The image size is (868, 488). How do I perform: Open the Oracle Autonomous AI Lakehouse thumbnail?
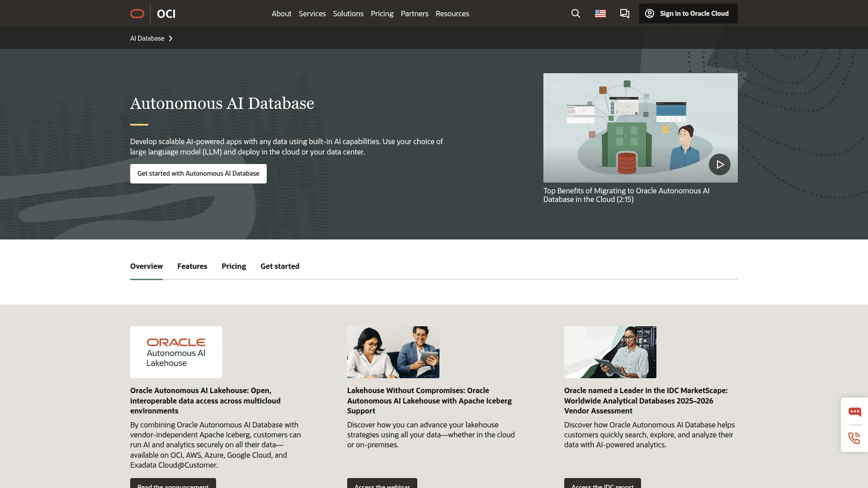(x=176, y=352)
